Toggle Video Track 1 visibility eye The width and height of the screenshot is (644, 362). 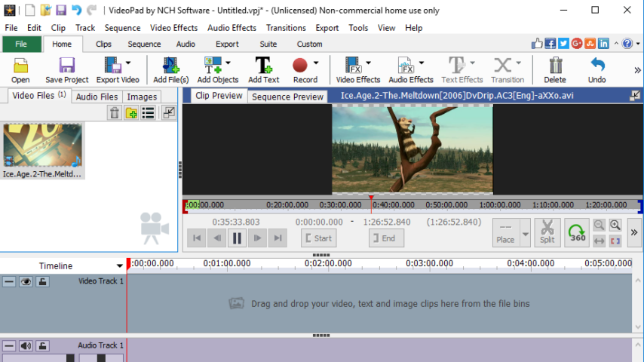tap(26, 281)
